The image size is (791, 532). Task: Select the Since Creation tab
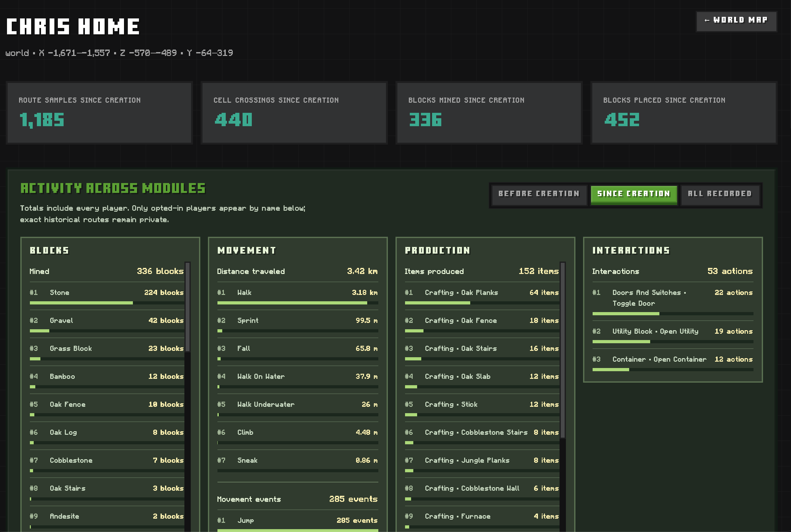pyautogui.click(x=634, y=195)
